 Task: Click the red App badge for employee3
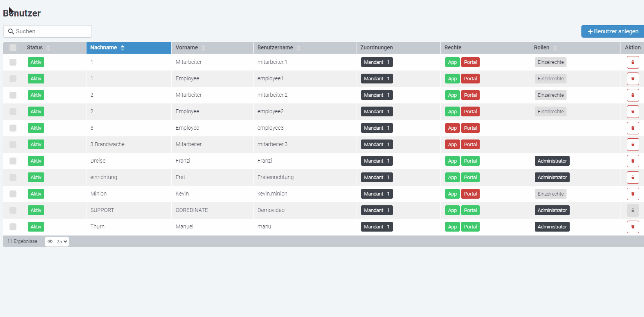(x=452, y=128)
